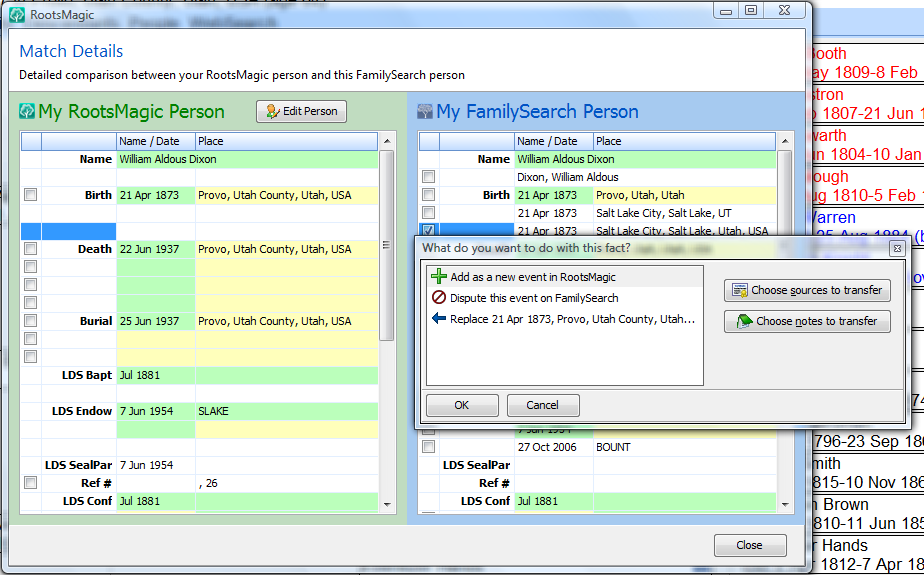The width and height of the screenshot is (924, 575).
Task: Choose sources to transfer
Action: click(807, 290)
